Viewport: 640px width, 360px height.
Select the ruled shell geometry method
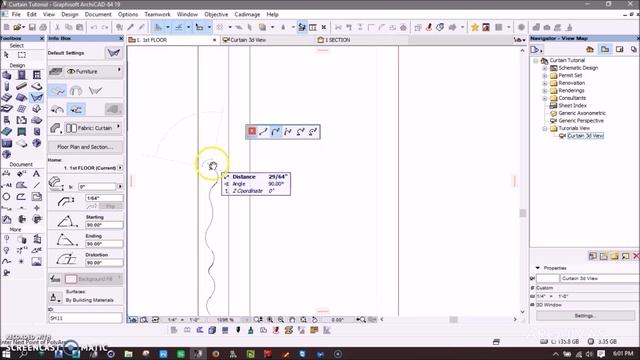click(x=95, y=91)
